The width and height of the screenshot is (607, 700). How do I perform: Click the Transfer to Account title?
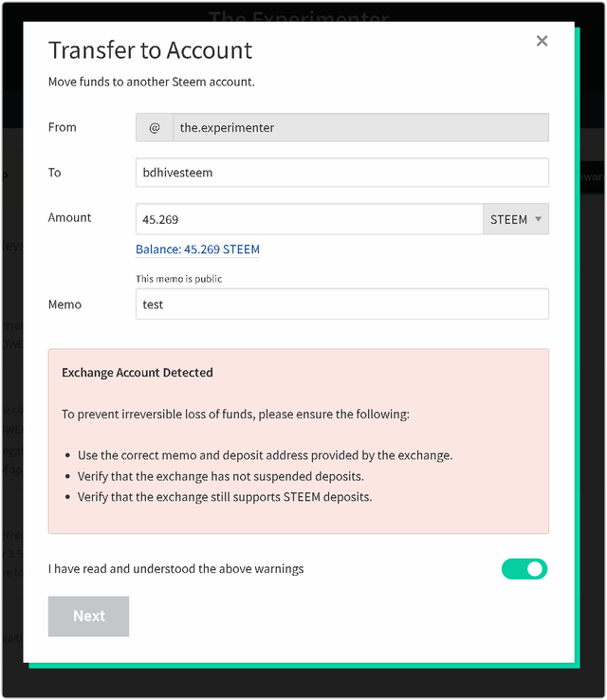[x=151, y=50]
